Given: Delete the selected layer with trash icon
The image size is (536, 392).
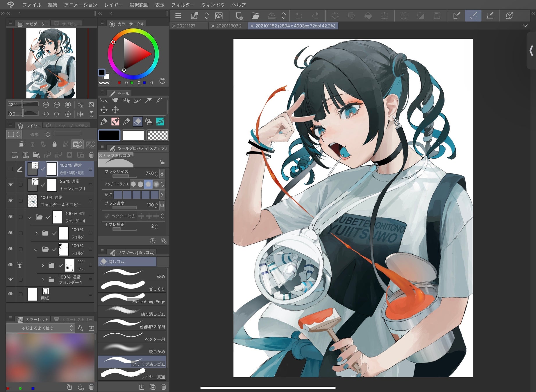Looking at the screenshot, I should click(91, 155).
